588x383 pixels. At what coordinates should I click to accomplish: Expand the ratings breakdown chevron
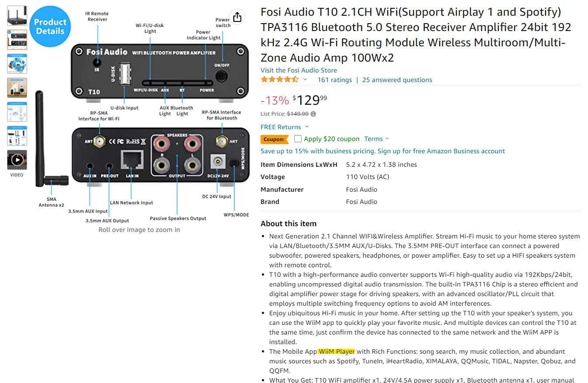305,79
